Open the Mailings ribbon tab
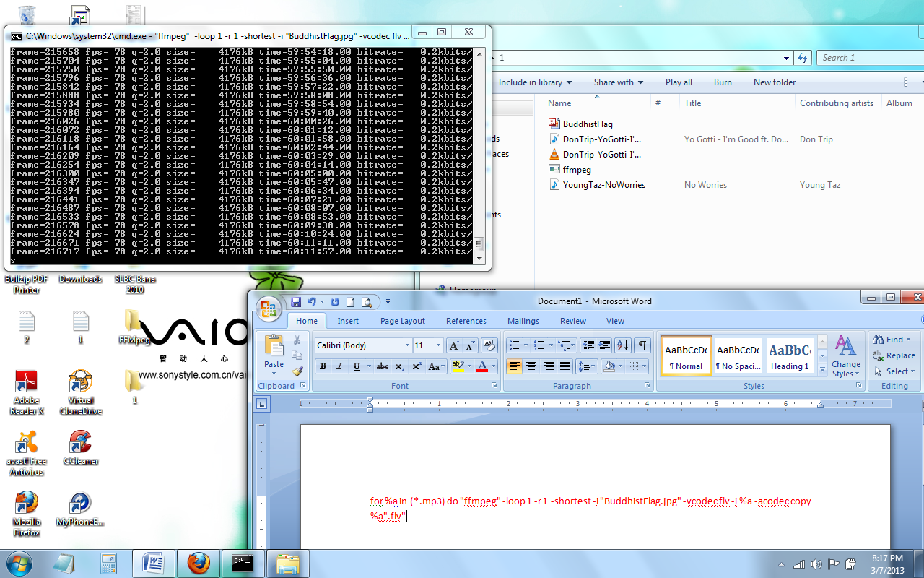The height and width of the screenshot is (578, 924). 523,321
